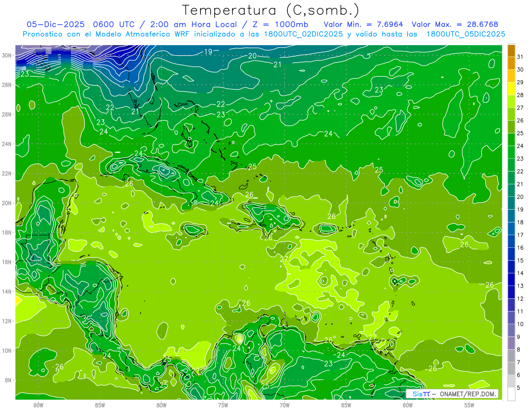Click the '8N' latitude axis label

click(x=9, y=380)
